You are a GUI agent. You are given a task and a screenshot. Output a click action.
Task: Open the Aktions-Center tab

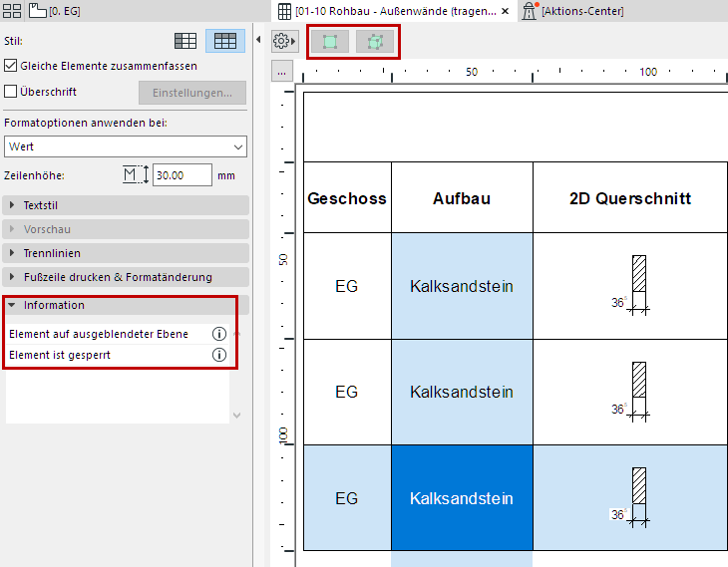click(x=573, y=11)
